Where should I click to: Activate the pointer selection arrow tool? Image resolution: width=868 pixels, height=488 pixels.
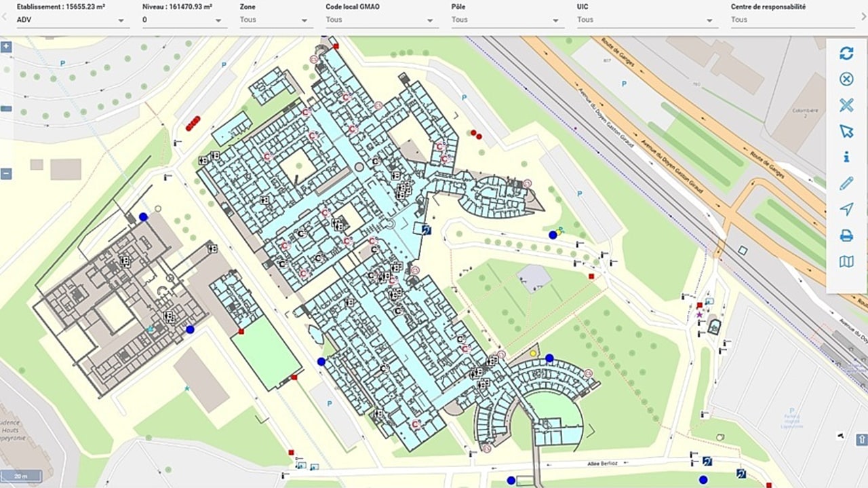[846, 131]
